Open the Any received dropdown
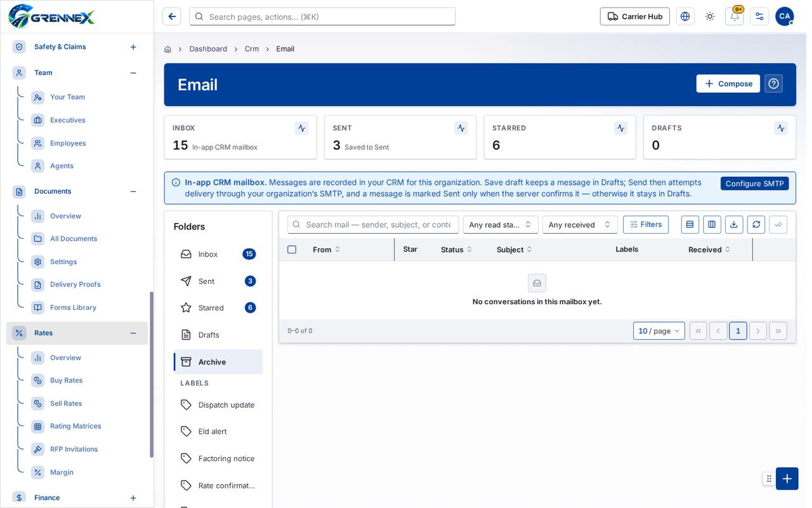The width and height of the screenshot is (812, 508). (580, 225)
